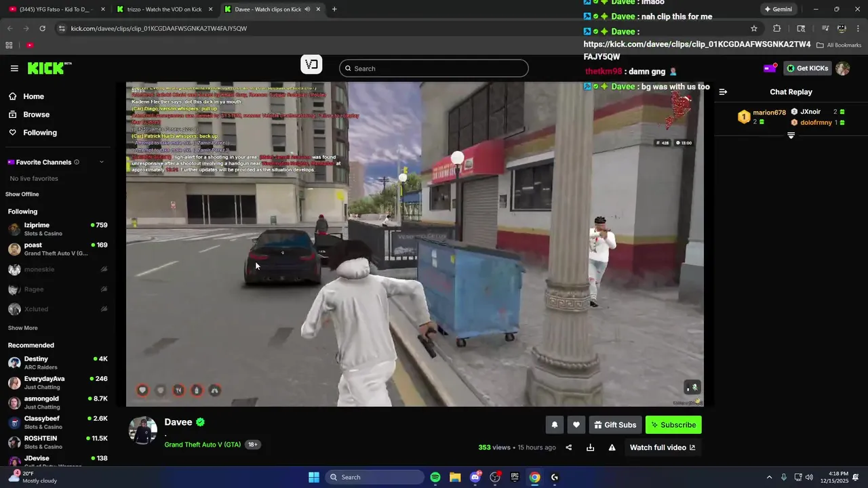Open offline channel Ragee
The height and width of the screenshot is (488, 868).
tap(58, 289)
